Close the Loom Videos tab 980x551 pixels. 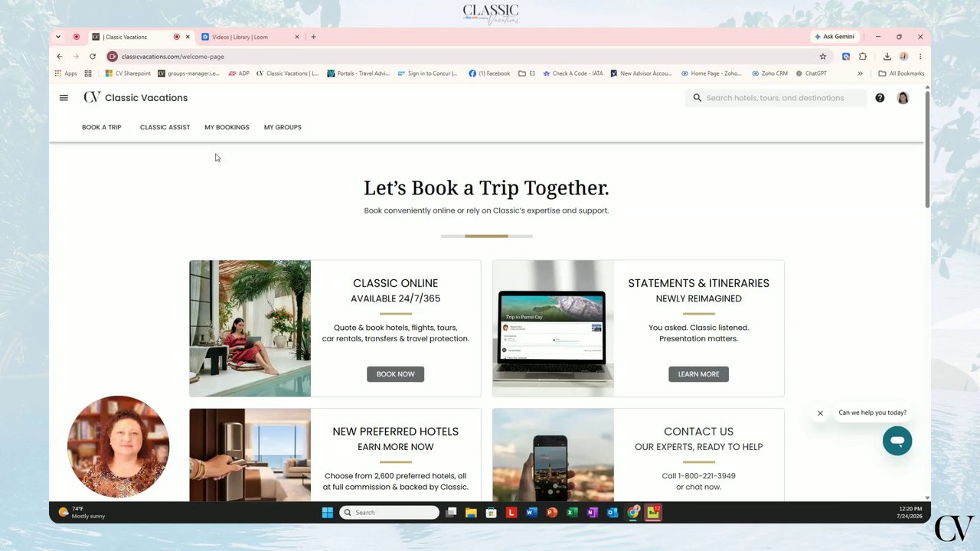coord(297,37)
